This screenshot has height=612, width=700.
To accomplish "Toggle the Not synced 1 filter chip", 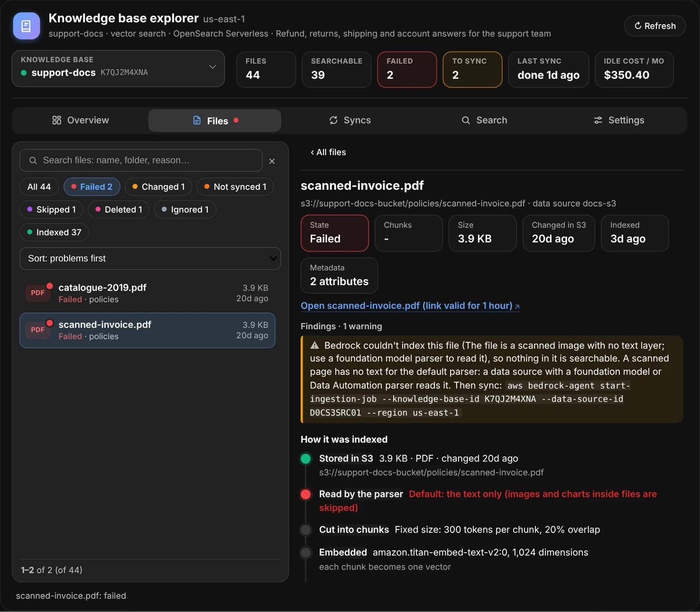I will click(235, 187).
